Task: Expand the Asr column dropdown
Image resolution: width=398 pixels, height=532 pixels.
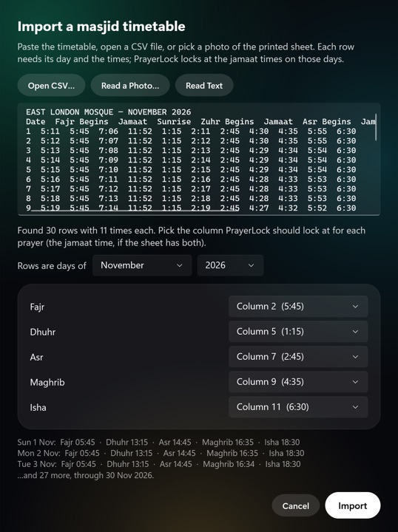Action: pyautogui.click(x=298, y=357)
